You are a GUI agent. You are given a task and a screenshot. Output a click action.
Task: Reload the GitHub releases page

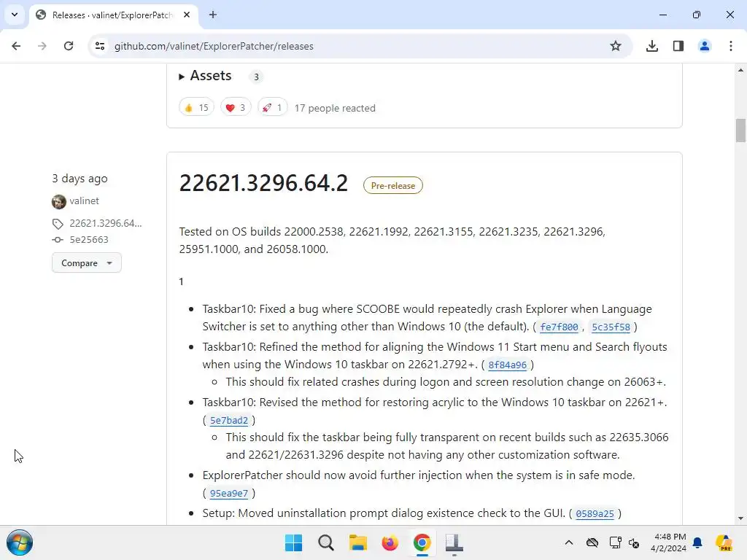coord(69,46)
